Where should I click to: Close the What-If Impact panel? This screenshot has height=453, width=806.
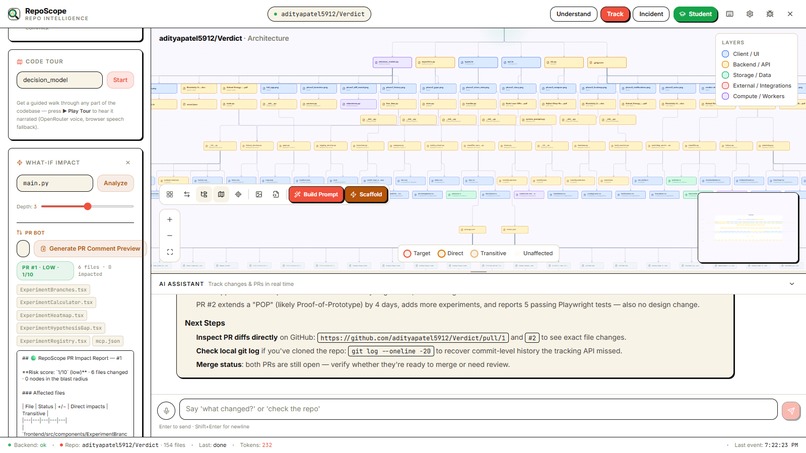(x=128, y=162)
